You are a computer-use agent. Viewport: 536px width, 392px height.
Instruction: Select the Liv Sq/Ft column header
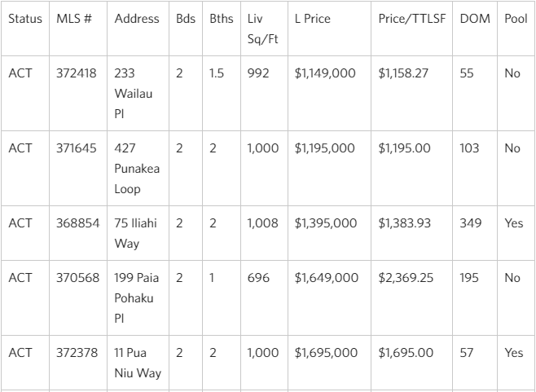[x=262, y=29]
